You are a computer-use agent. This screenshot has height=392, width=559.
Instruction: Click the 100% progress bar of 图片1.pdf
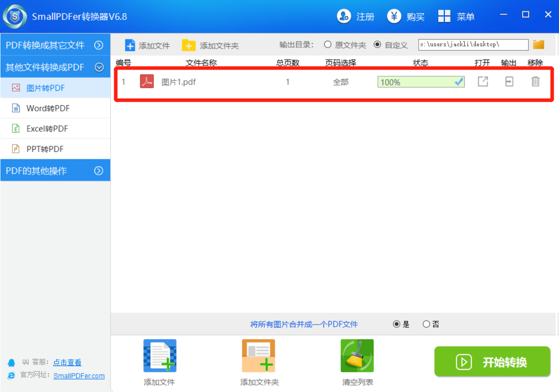(421, 82)
